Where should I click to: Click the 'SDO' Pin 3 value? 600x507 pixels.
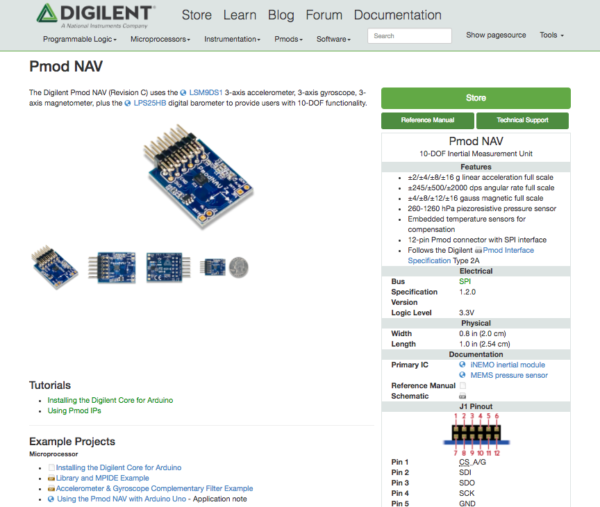click(467, 483)
